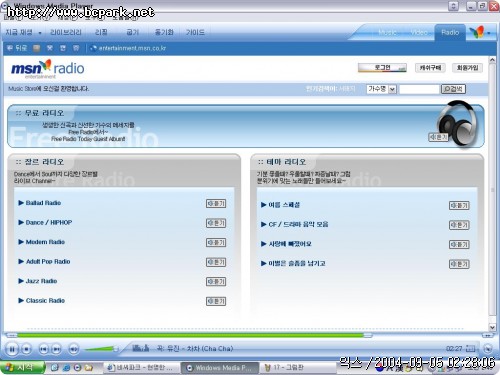The width and height of the screenshot is (500, 375).
Task: Click the listen button in Dance / HIPHOP row
Action: 216,223
